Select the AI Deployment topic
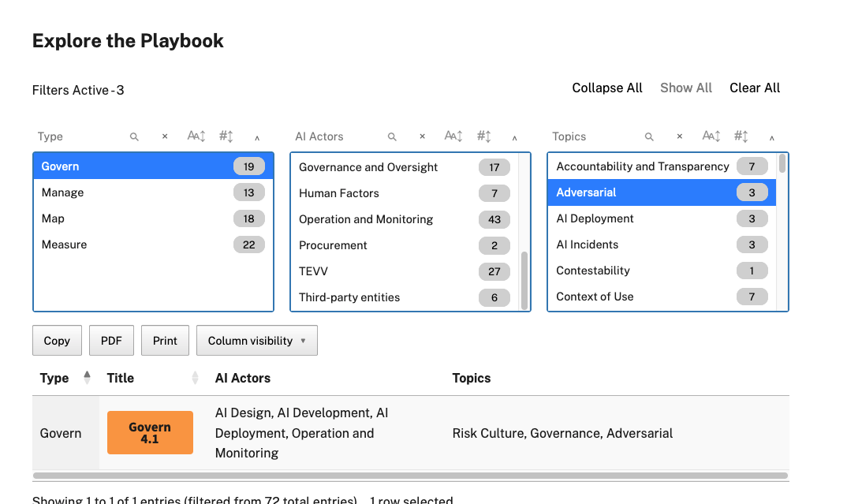The image size is (847, 504). (x=662, y=218)
